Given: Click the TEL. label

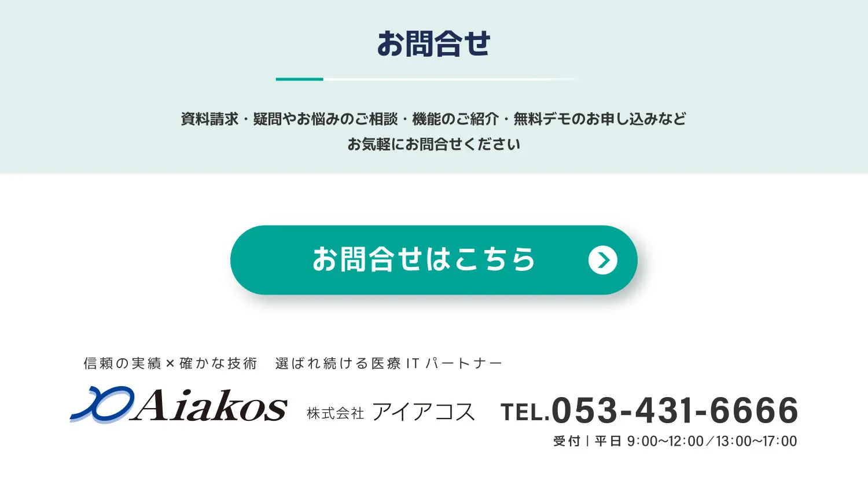Looking at the screenshot, I should pyautogui.click(x=524, y=412).
